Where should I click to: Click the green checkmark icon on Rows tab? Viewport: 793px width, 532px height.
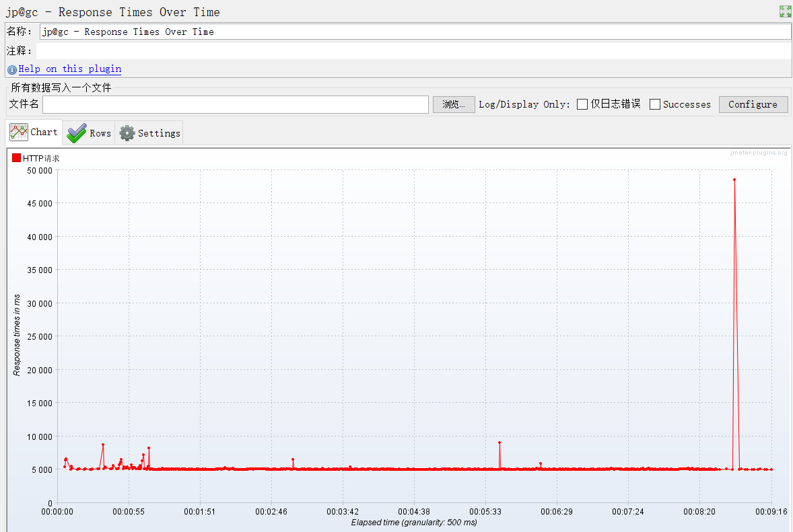tap(77, 133)
